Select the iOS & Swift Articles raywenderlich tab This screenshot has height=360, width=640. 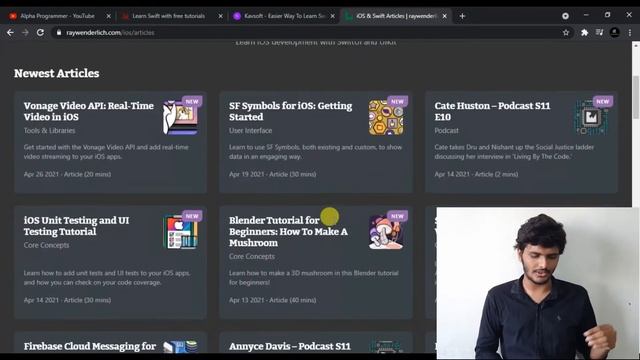click(396, 16)
